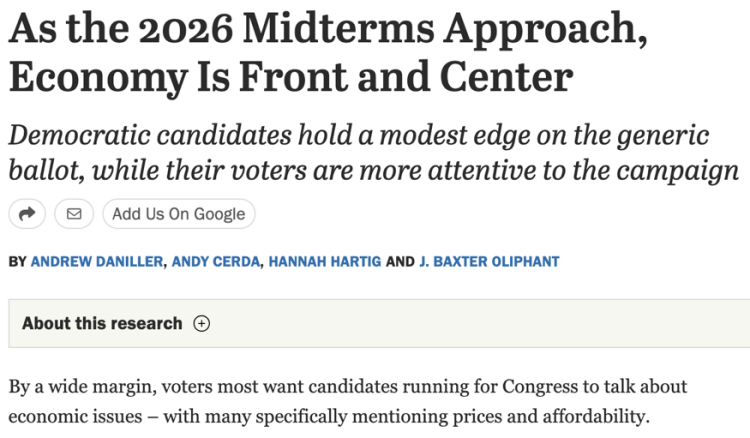
Task: Click the share arrow icon
Action: [27, 214]
